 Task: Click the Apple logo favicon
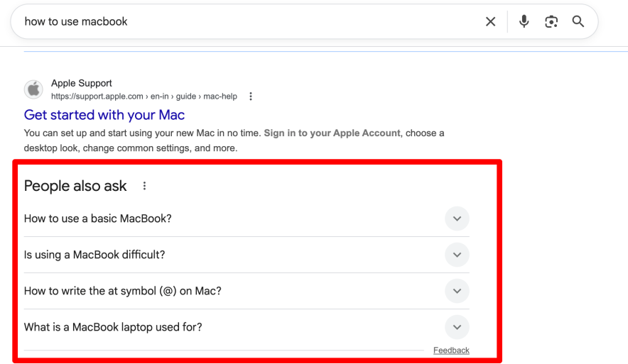33,89
